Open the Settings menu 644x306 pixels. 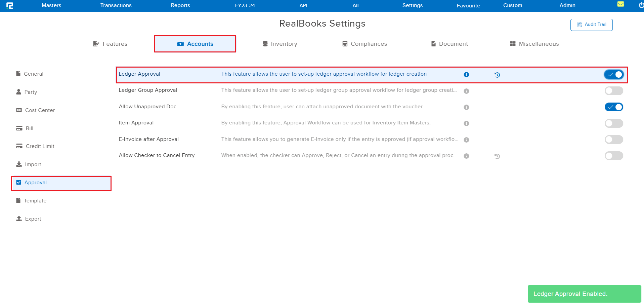(x=413, y=5)
